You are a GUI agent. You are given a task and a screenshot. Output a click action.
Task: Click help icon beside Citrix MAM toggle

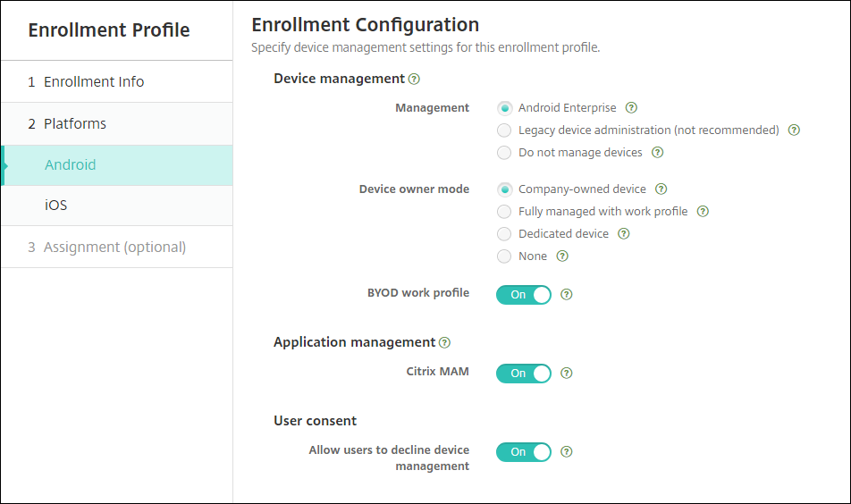(566, 374)
